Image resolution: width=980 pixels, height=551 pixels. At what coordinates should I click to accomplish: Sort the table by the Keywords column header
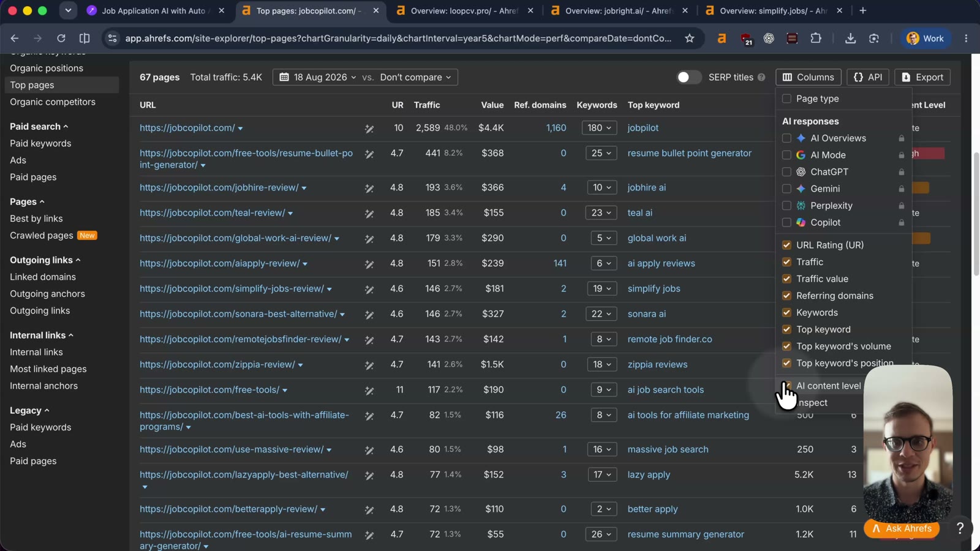tap(597, 105)
